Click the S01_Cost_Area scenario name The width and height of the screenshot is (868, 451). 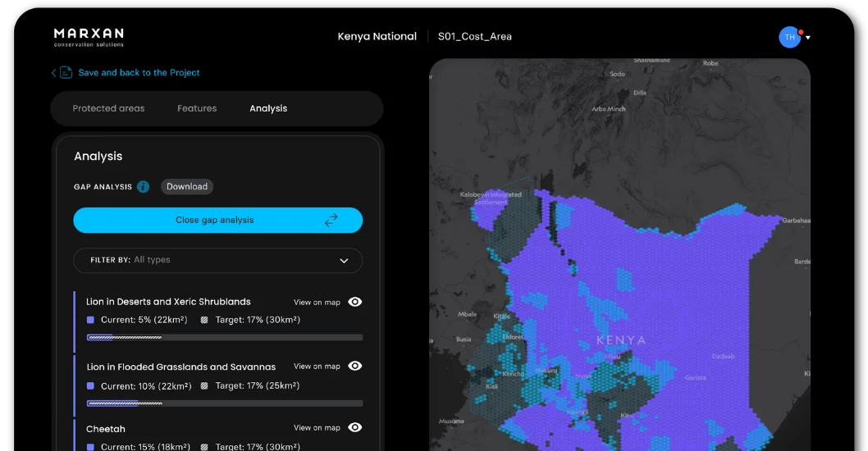pyautogui.click(x=475, y=37)
